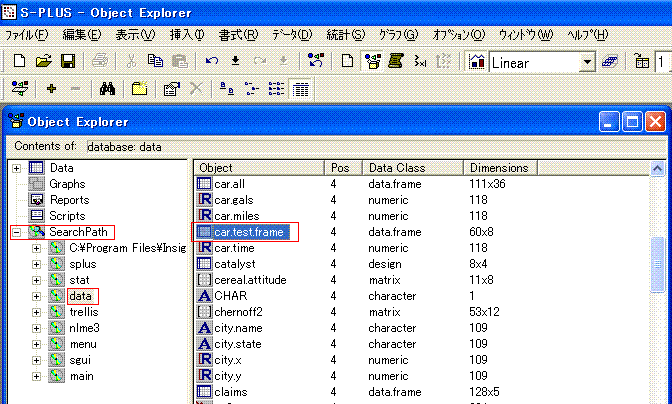Open the 編集(E) menu
The image size is (672, 404).
point(81,35)
